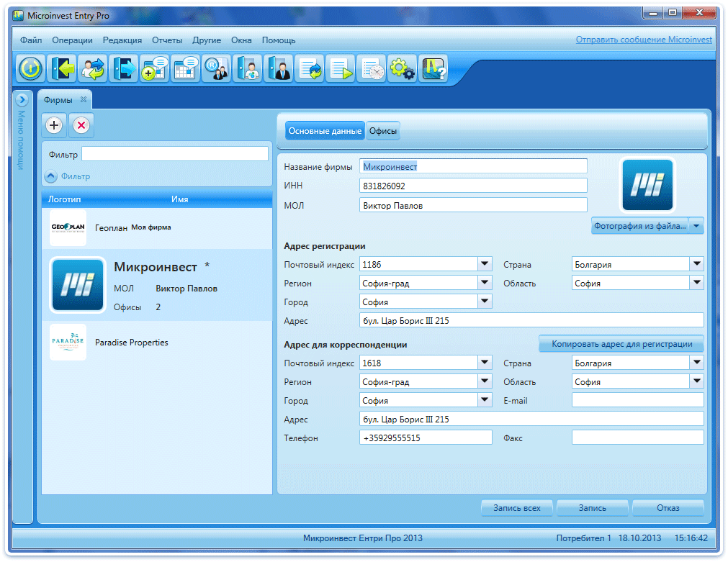Delete firm with the red X button

81,125
